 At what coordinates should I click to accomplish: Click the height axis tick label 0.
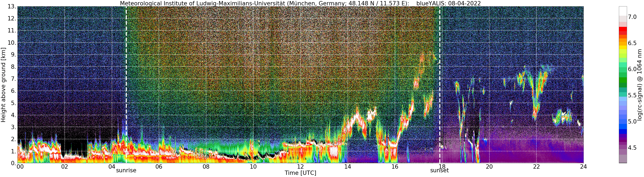pos(14,163)
